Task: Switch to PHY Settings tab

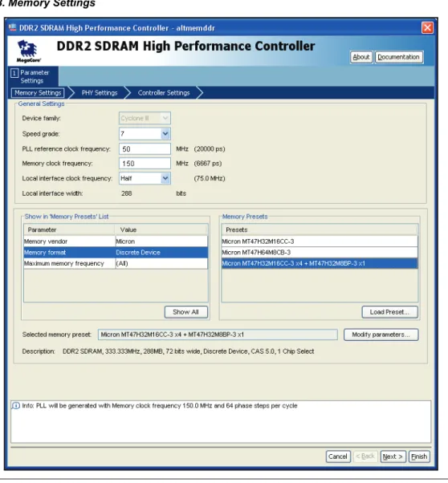Action: tap(100, 93)
